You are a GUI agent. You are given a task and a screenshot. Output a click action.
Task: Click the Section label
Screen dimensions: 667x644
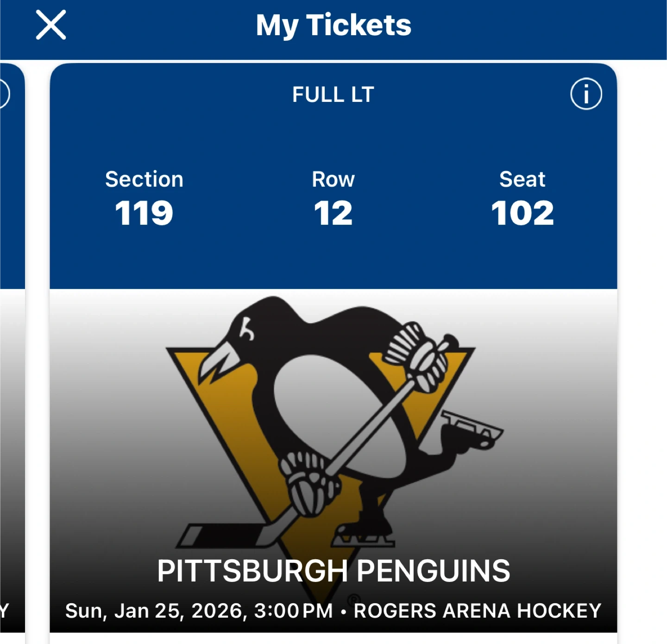click(144, 179)
